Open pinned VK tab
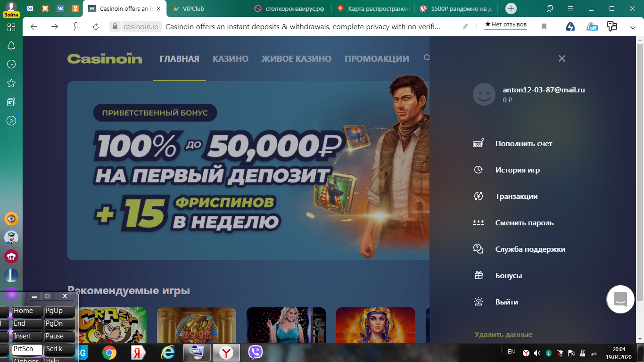Screen dimensions: 644x362 (60, 8)
